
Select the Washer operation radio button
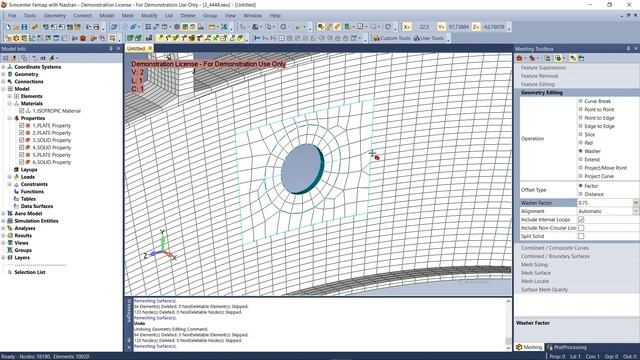click(580, 151)
